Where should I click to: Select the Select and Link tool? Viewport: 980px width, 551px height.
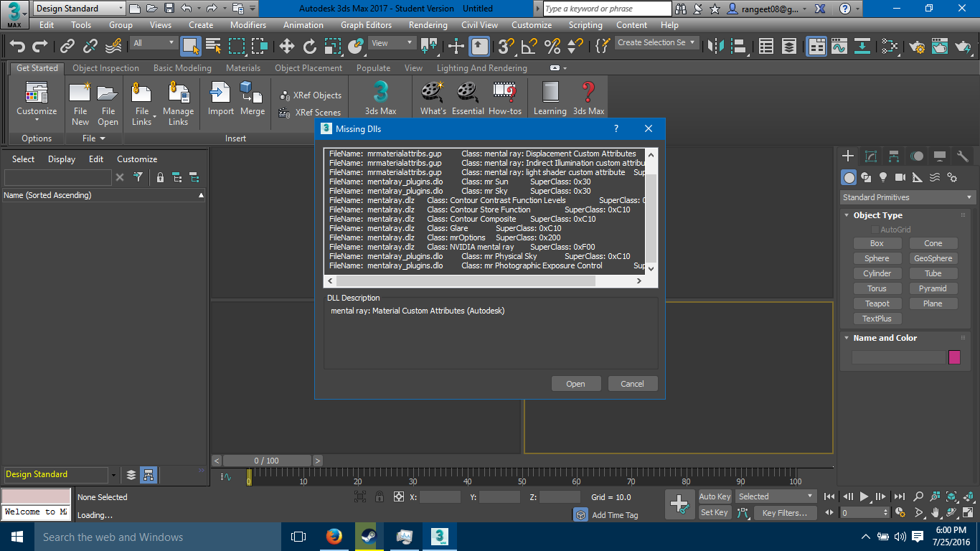pos(67,47)
